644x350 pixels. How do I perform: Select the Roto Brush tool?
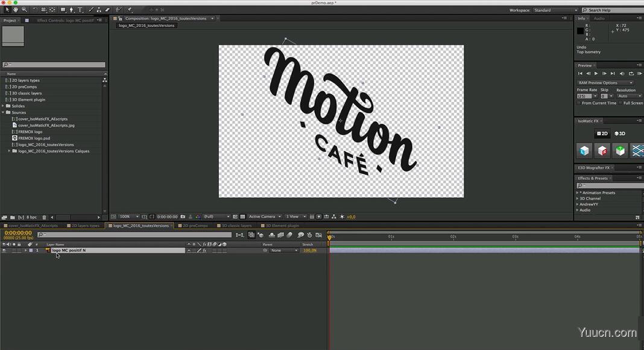(x=118, y=10)
